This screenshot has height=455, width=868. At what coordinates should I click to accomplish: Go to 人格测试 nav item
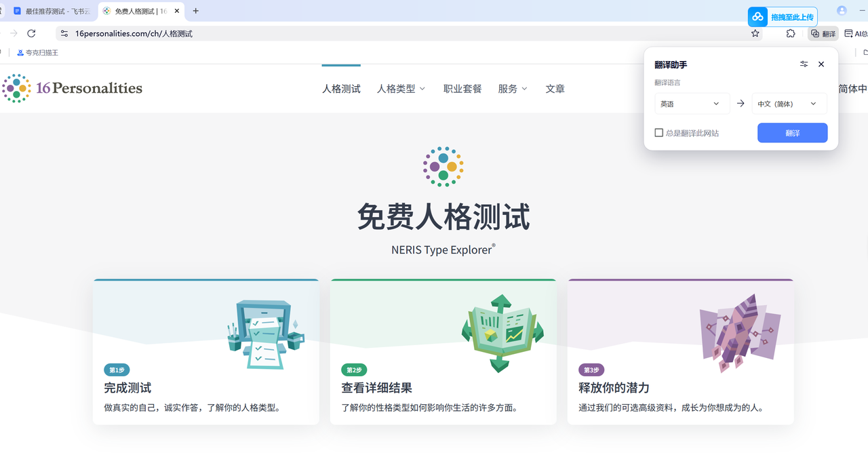coord(341,88)
